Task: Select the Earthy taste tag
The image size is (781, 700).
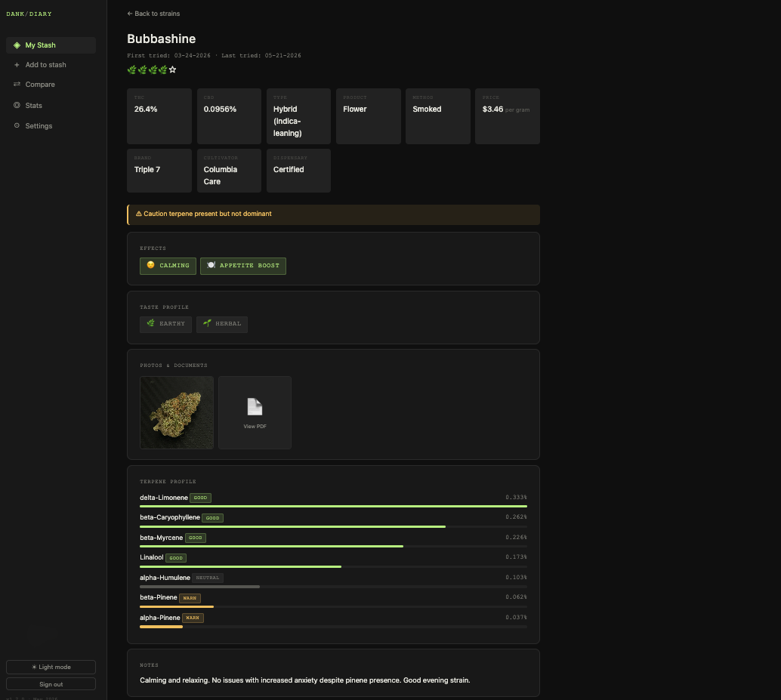Action: click(166, 324)
